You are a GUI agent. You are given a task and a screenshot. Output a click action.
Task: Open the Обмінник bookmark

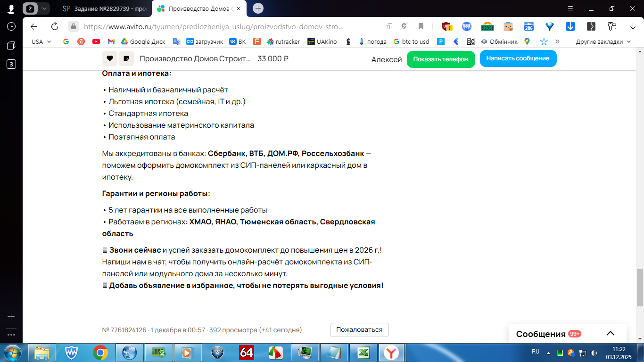click(499, 41)
